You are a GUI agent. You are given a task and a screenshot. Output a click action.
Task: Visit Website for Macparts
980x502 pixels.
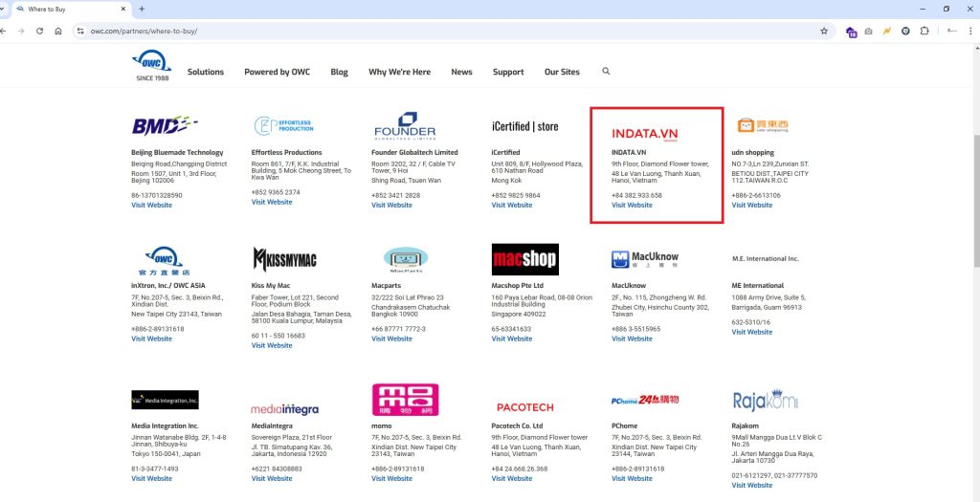pyautogui.click(x=391, y=338)
